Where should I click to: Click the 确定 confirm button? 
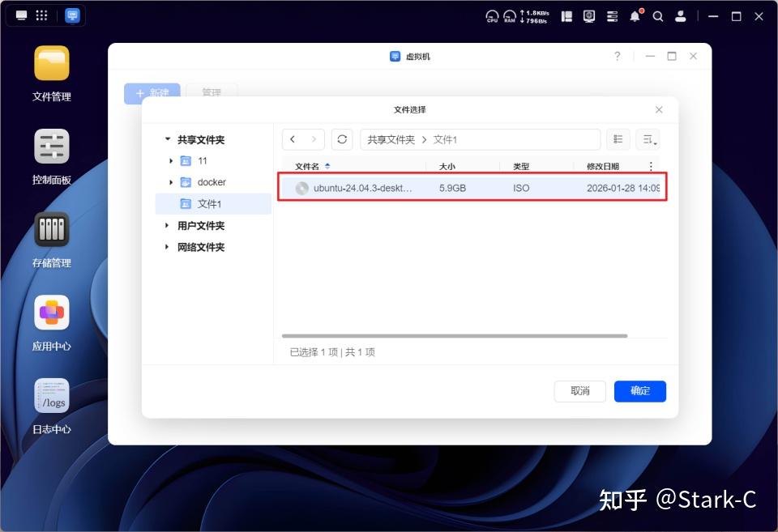[x=640, y=390]
